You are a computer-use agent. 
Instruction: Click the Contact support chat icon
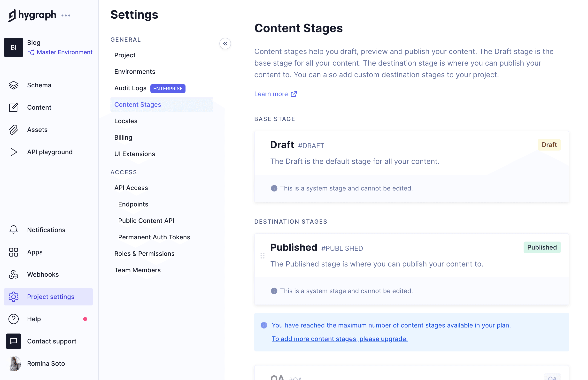tap(14, 341)
